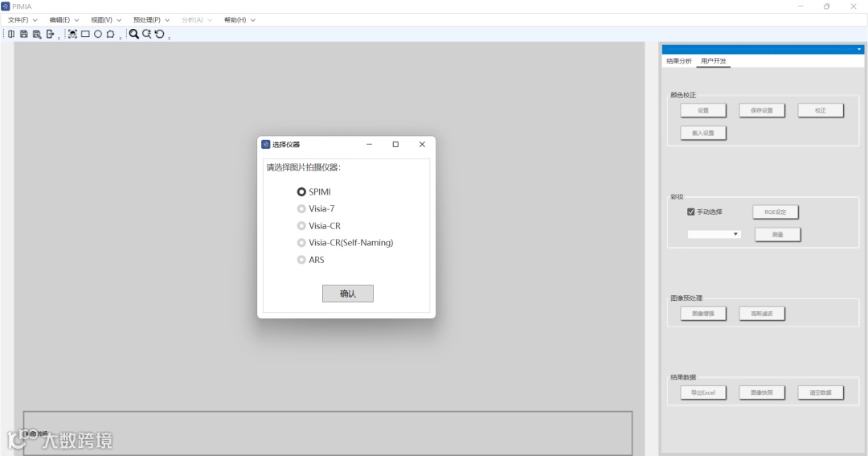Image resolution: width=868 pixels, height=456 pixels.
Task: Click the 图像快照 button
Action: pos(762,392)
